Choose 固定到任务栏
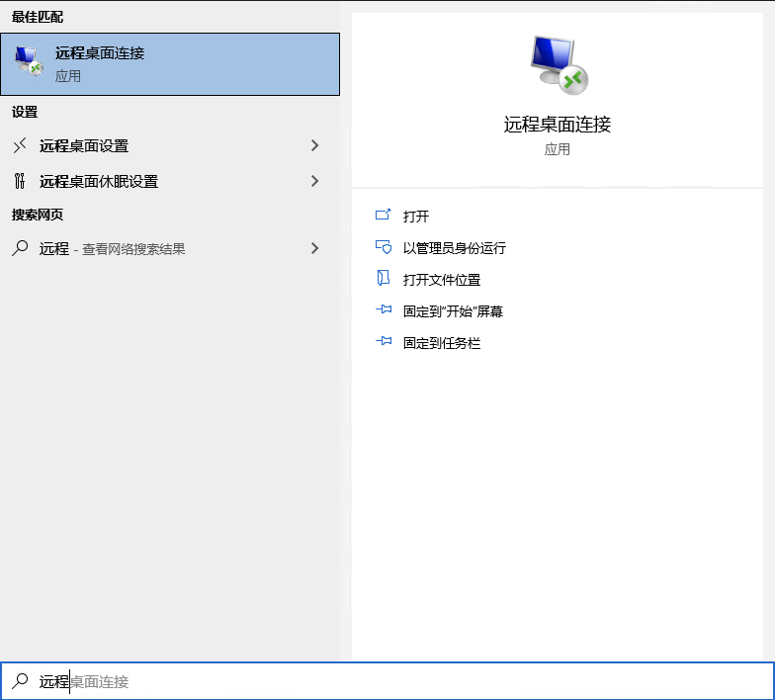This screenshot has width=775, height=700. click(441, 342)
